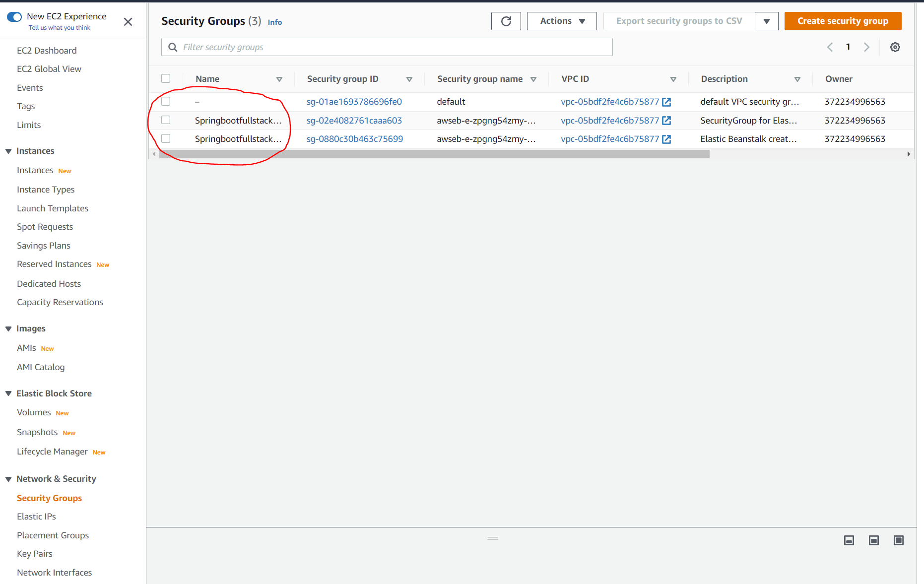Check row sg-02e4082761caaa603 checkbox

166,120
